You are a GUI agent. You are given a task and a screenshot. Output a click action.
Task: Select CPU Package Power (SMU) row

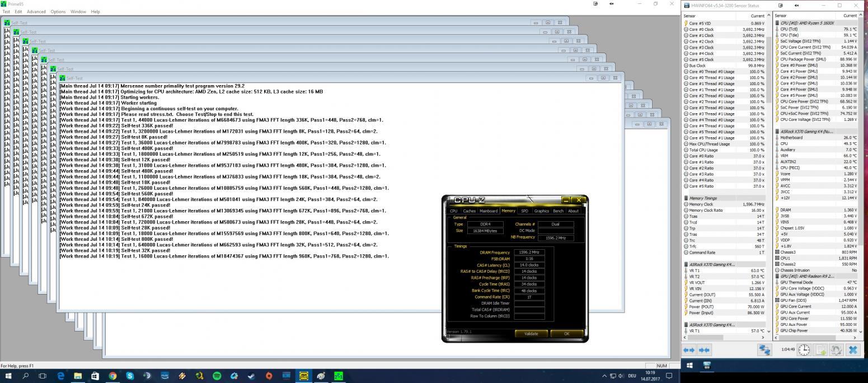tap(816, 59)
